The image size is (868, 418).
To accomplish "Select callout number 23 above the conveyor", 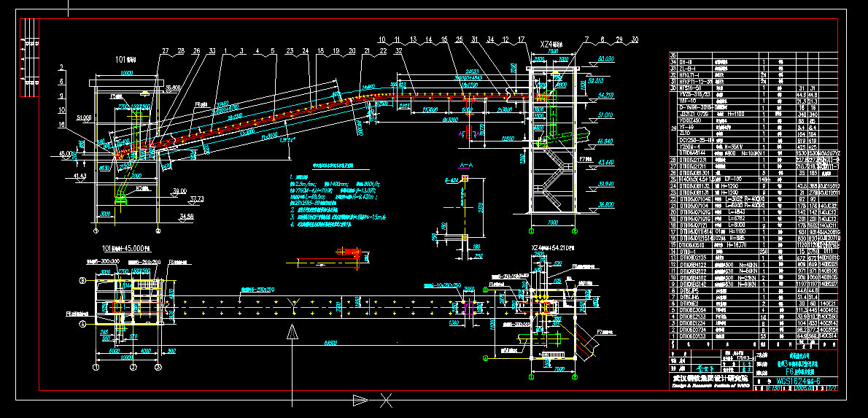I will click(x=290, y=50).
